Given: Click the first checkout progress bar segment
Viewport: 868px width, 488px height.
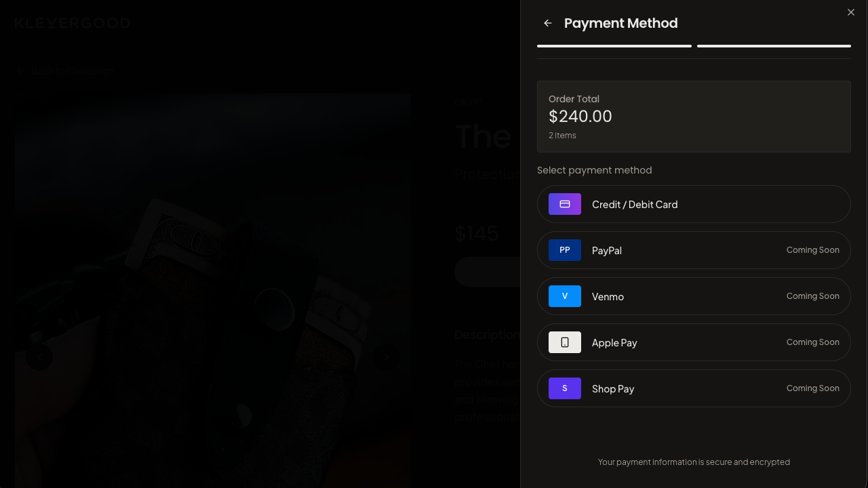Looking at the screenshot, I should [614, 46].
